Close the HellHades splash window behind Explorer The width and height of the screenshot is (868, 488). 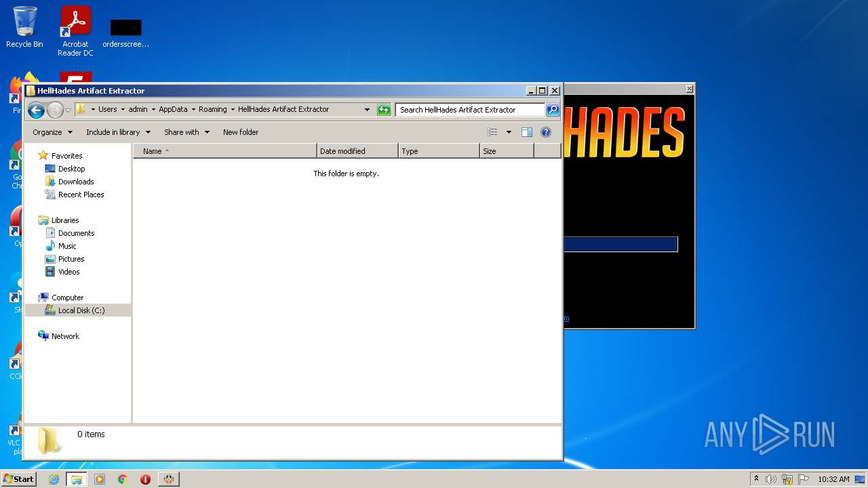pyautogui.click(x=689, y=89)
